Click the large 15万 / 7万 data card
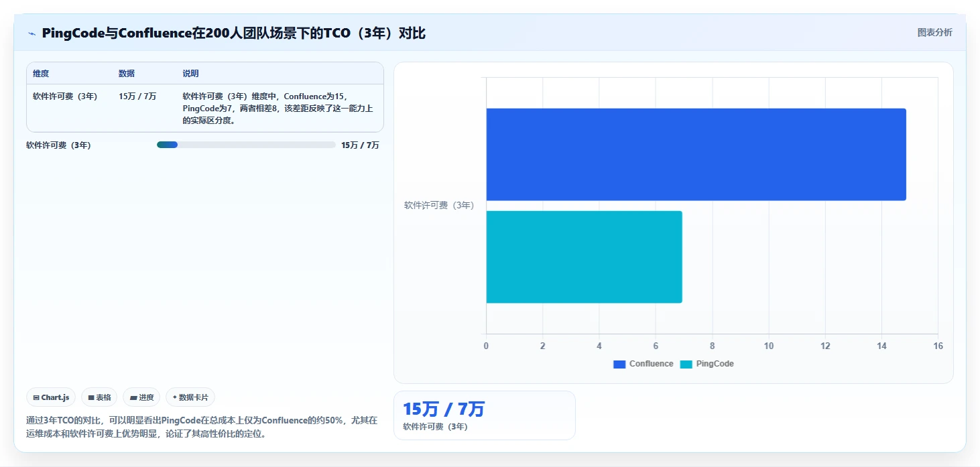980x467 pixels. click(x=484, y=415)
